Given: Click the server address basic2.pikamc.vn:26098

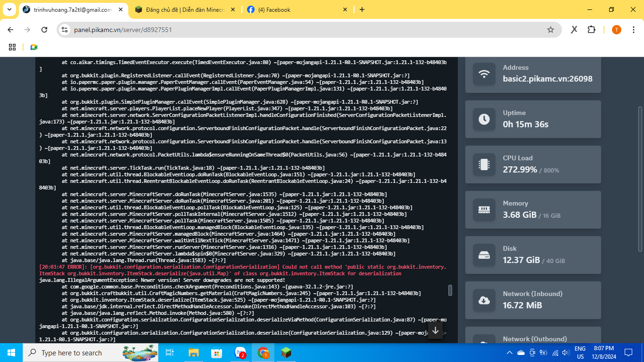Looking at the screenshot, I should (547, 79).
